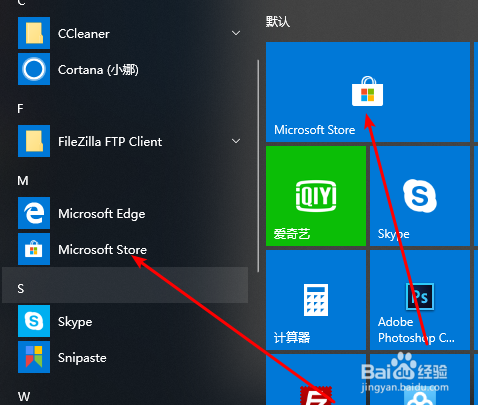
Task: Click "FileZilla FTP Client" text label
Action: point(110,142)
